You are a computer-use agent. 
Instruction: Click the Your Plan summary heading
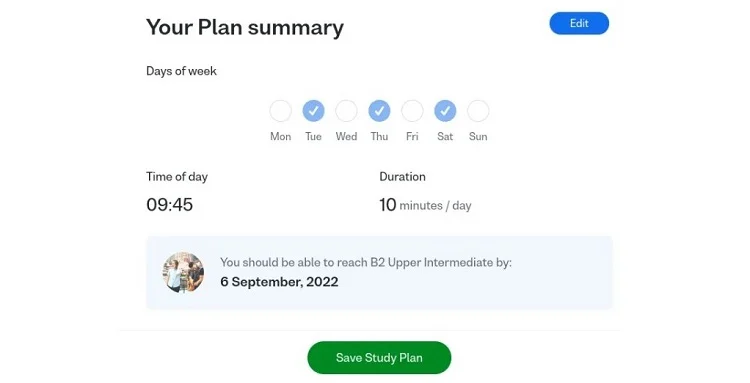(x=245, y=27)
